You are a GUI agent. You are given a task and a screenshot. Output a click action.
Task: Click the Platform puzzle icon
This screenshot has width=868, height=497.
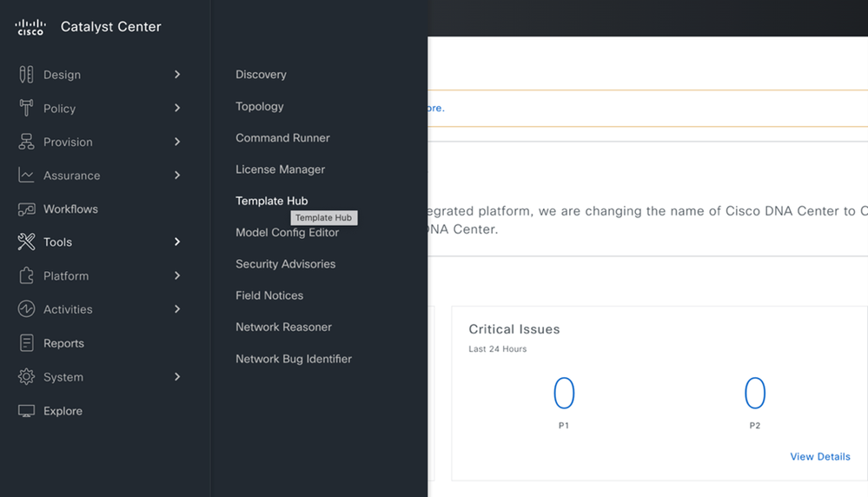click(26, 275)
